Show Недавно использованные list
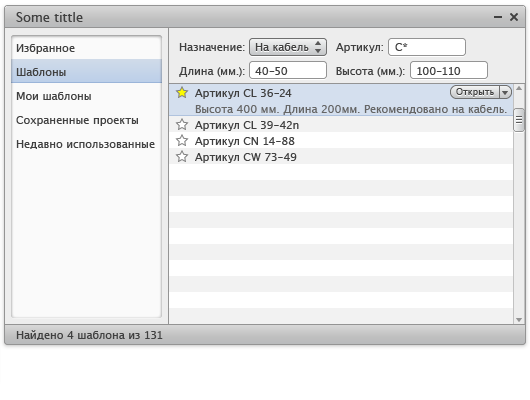The height and width of the screenshot is (400, 530). pos(87,144)
